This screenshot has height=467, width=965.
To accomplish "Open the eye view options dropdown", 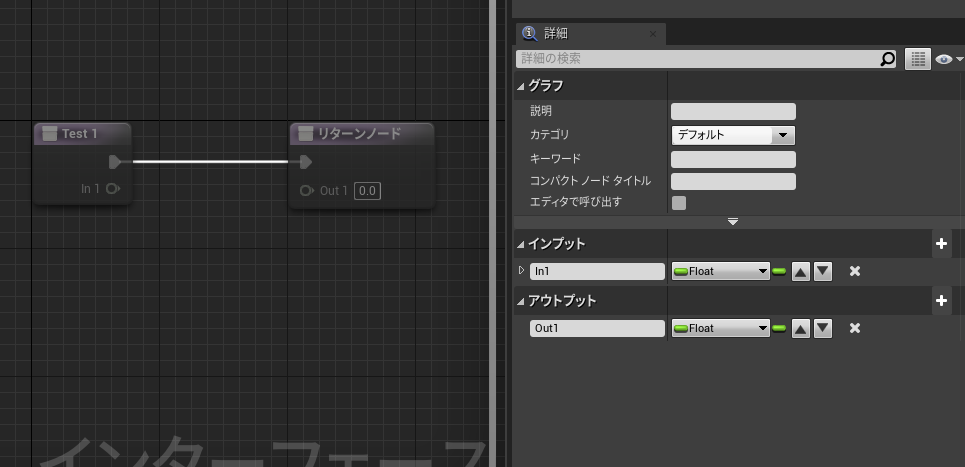I will click(950, 59).
